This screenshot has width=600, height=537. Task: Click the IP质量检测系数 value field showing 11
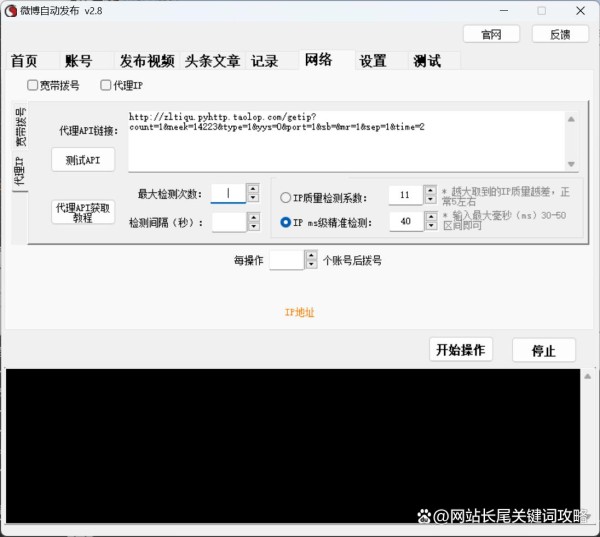(x=406, y=195)
